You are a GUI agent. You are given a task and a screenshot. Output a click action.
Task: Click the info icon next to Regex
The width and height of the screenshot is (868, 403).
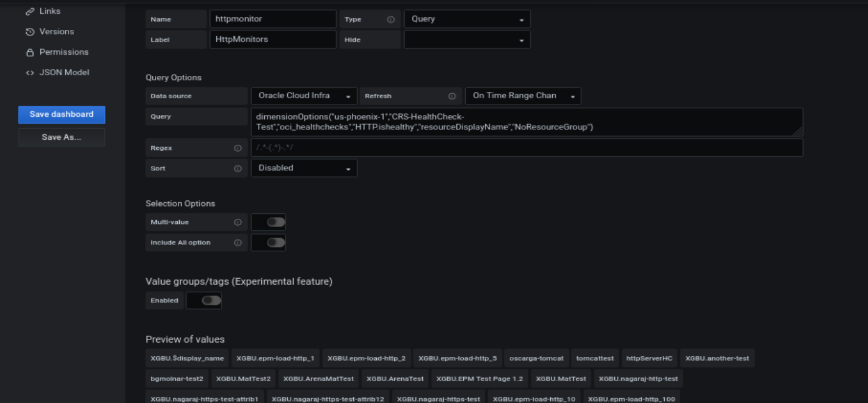(238, 148)
